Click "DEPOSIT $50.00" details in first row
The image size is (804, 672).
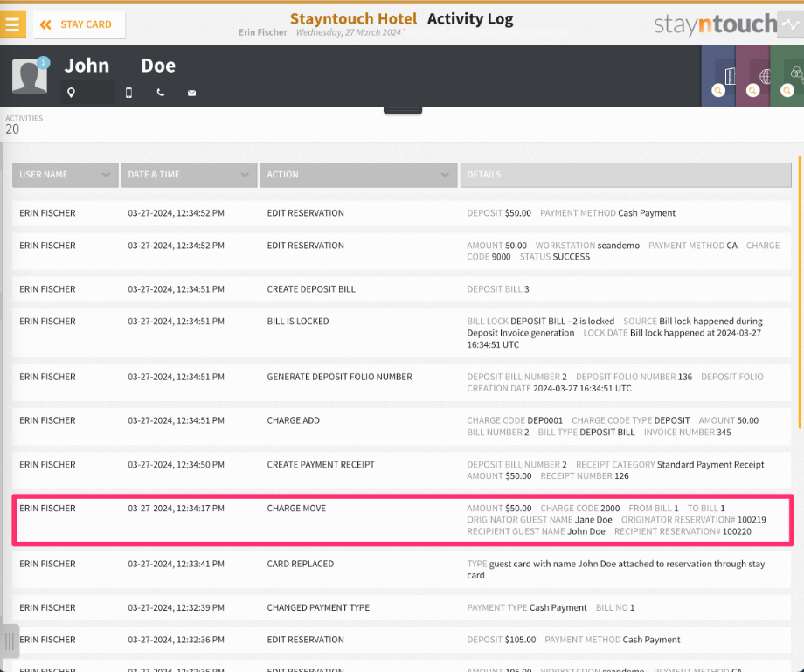[x=499, y=213]
